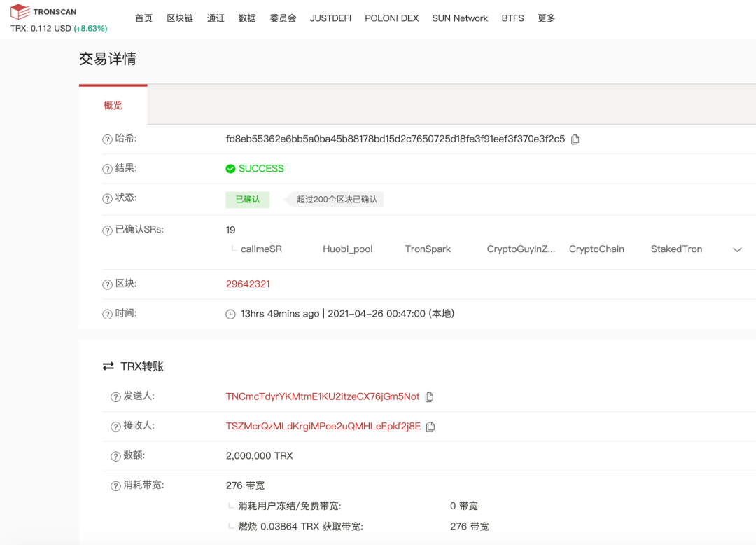This screenshot has height=545, width=756.
Task: Copy the transaction hash
Action: click(x=575, y=139)
